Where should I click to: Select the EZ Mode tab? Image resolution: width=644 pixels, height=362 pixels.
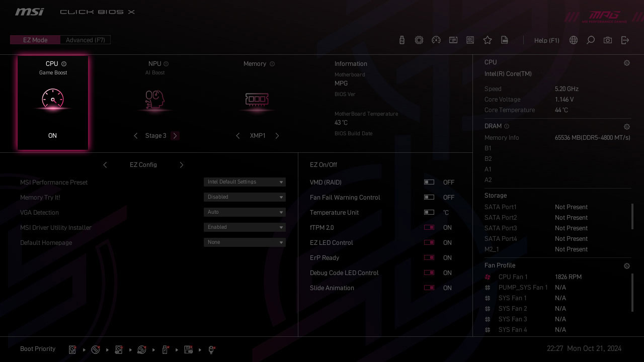tap(35, 40)
